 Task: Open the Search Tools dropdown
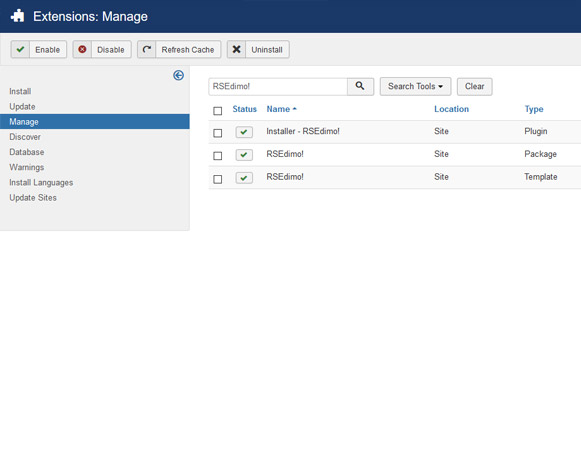[x=415, y=86]
